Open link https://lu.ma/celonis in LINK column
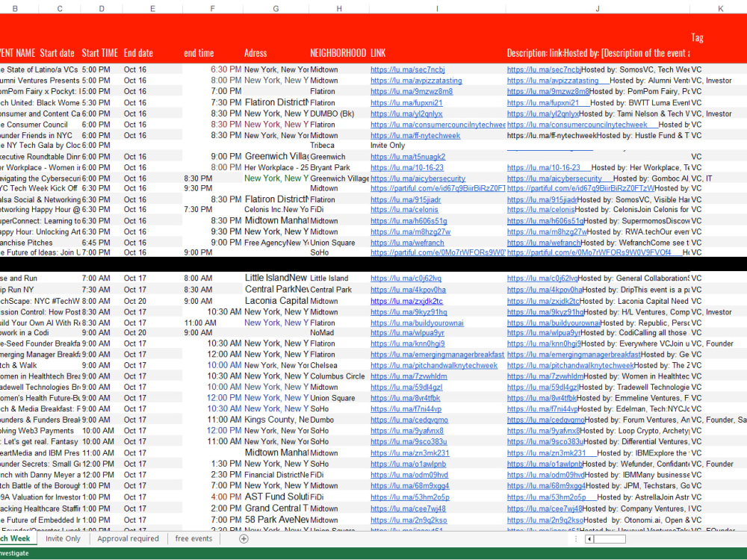 pos(404,210)
